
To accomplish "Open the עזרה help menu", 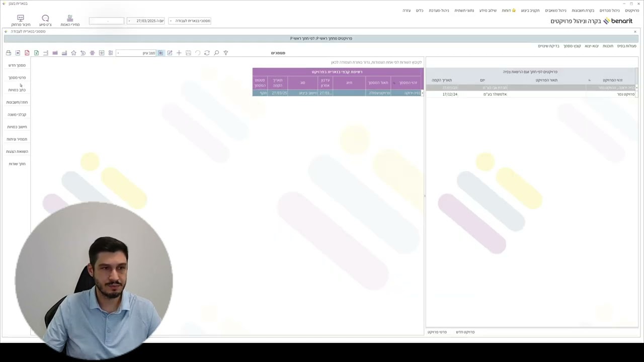I will point(407,11).
